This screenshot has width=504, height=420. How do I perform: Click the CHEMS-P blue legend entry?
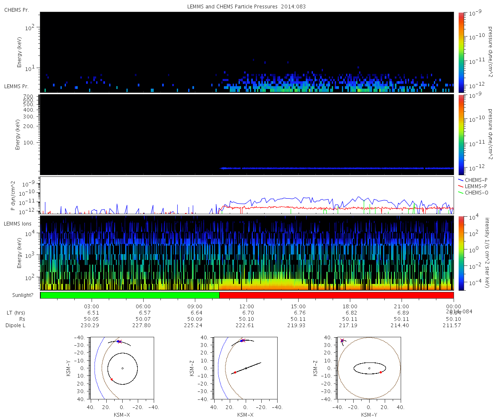point(475,180)
